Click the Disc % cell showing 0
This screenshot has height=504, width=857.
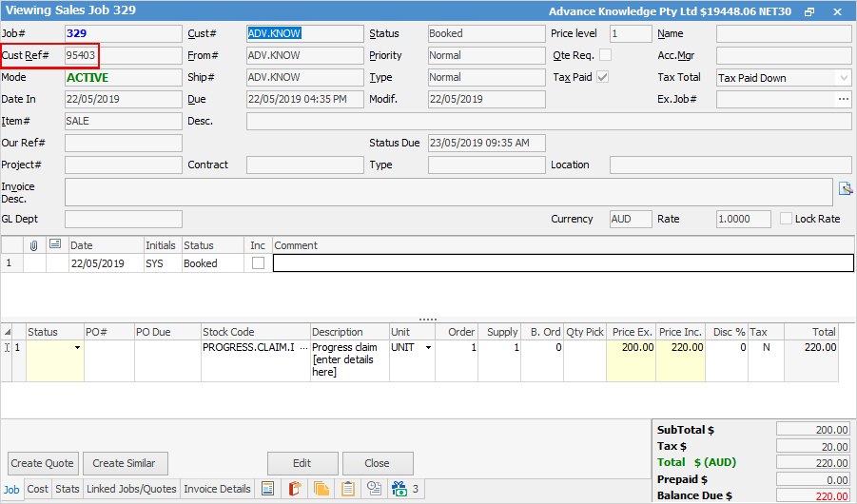[x=727, y=360]
